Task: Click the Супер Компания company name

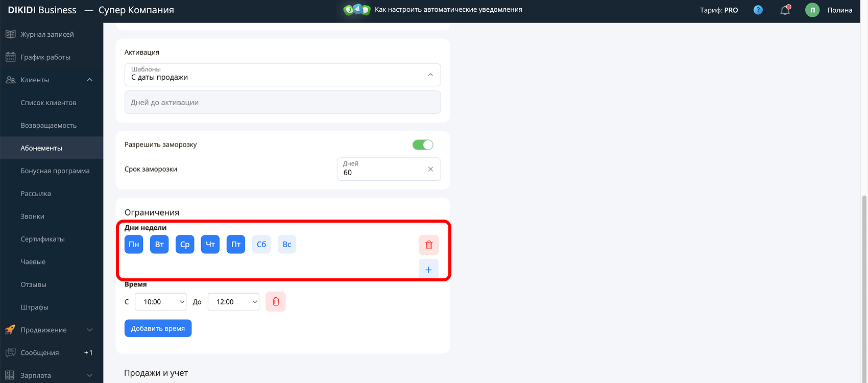Action: [136, 10]
